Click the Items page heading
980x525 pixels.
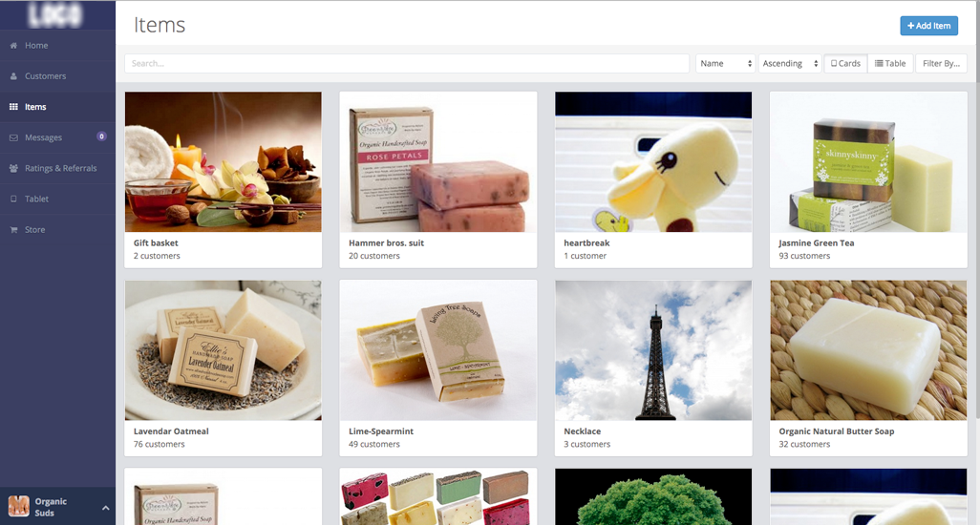160,25
